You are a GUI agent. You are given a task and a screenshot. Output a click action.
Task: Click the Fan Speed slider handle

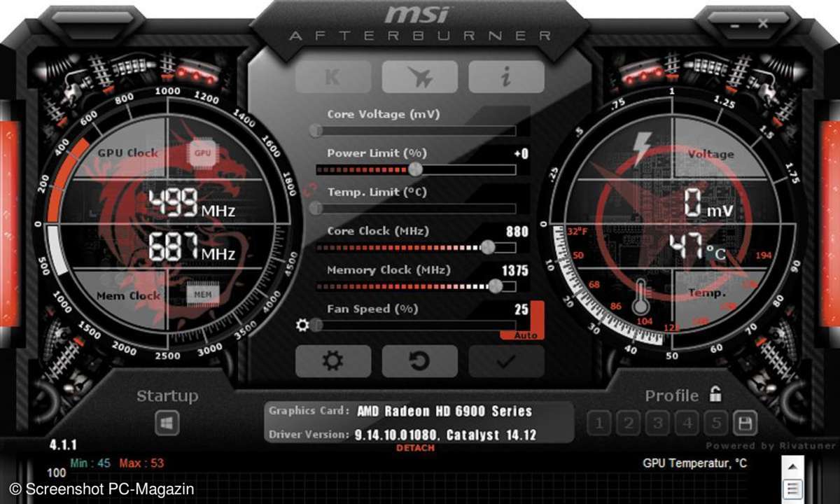pos(316,325)
